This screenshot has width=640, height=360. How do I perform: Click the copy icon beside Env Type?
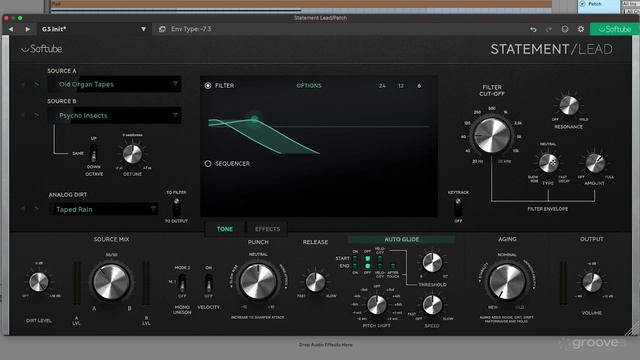pyautogui.click(x=162, y=29)
